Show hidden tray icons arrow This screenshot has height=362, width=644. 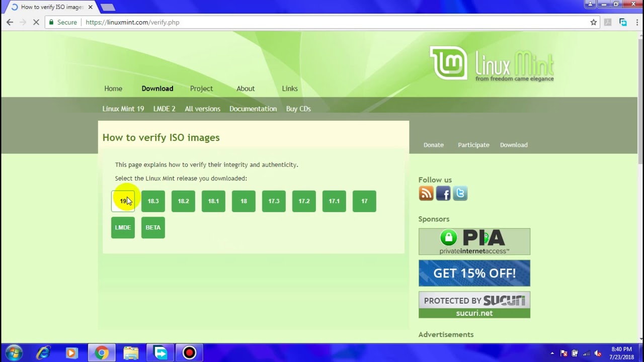552,353
